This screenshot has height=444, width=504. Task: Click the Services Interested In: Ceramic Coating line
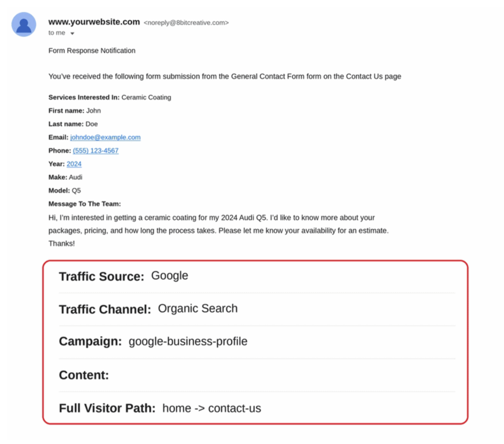click(x=110, y=97)
